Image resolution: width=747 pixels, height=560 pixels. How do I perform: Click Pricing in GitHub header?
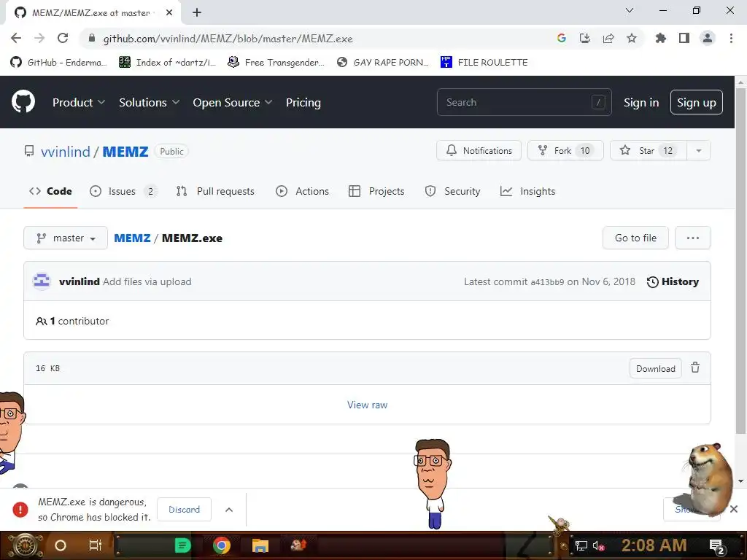click(303, 102)
